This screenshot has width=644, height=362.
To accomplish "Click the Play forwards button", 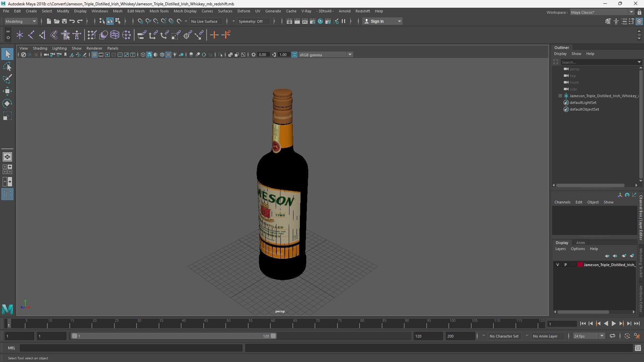I will point(613,323).
